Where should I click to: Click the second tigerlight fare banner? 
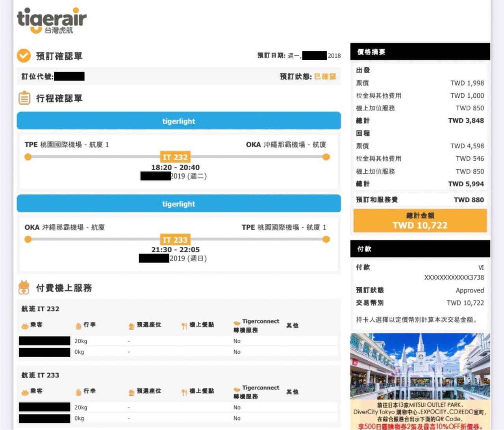[x=179, y=203]
